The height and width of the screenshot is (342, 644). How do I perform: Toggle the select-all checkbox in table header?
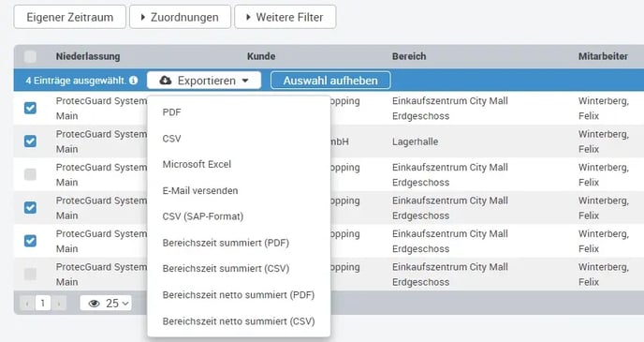[x=30, y=56]
